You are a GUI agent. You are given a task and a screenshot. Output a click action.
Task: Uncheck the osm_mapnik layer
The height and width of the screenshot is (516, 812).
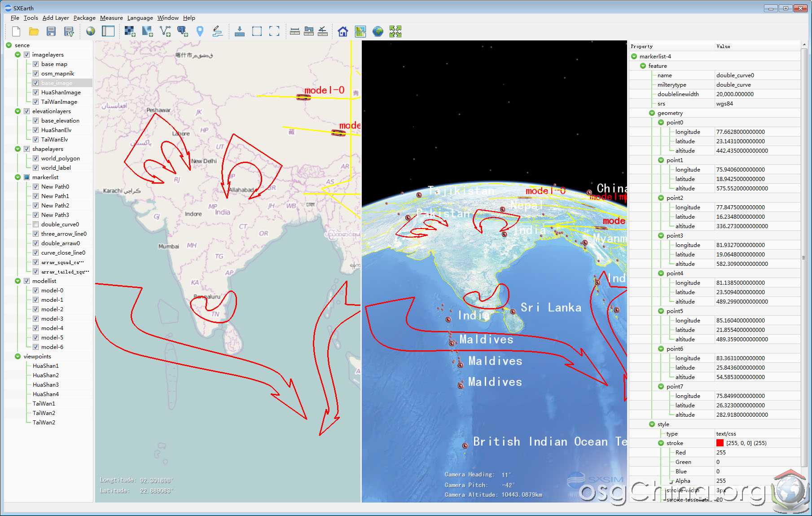pos(35,73)
